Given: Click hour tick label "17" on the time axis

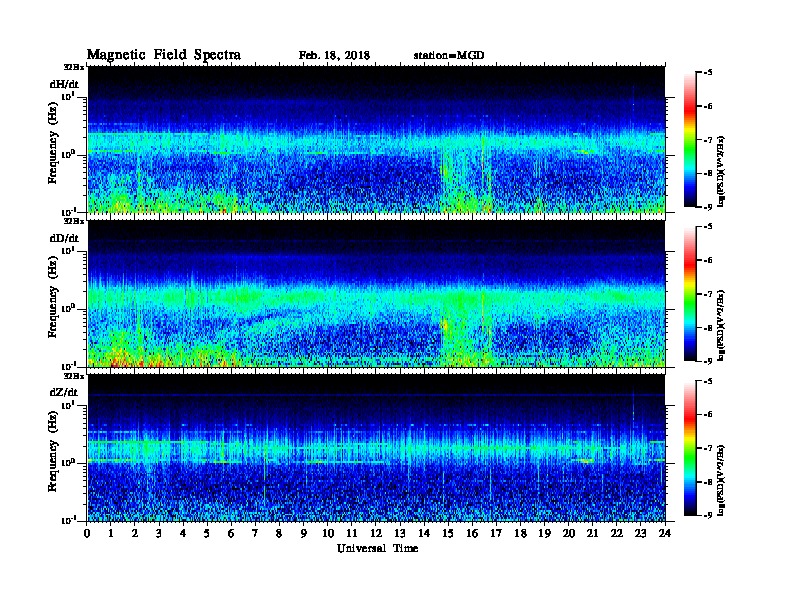Looking at the screenshot, I should click(496, 533).
